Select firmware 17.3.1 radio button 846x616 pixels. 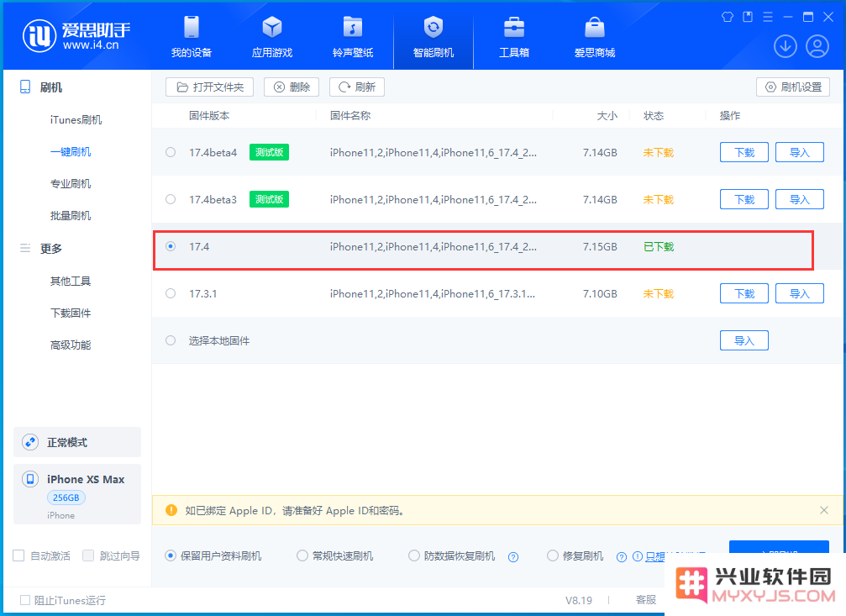pos(171,293)
